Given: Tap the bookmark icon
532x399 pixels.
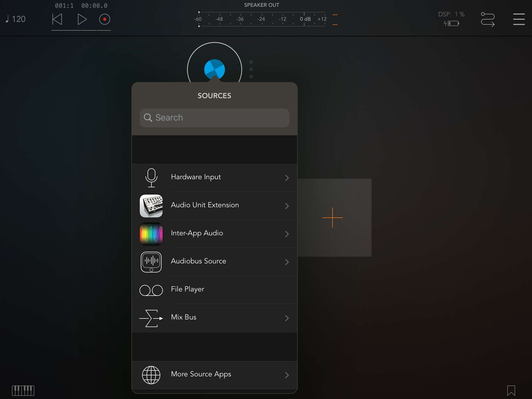Looking at the screenshot, I should 511,390.
